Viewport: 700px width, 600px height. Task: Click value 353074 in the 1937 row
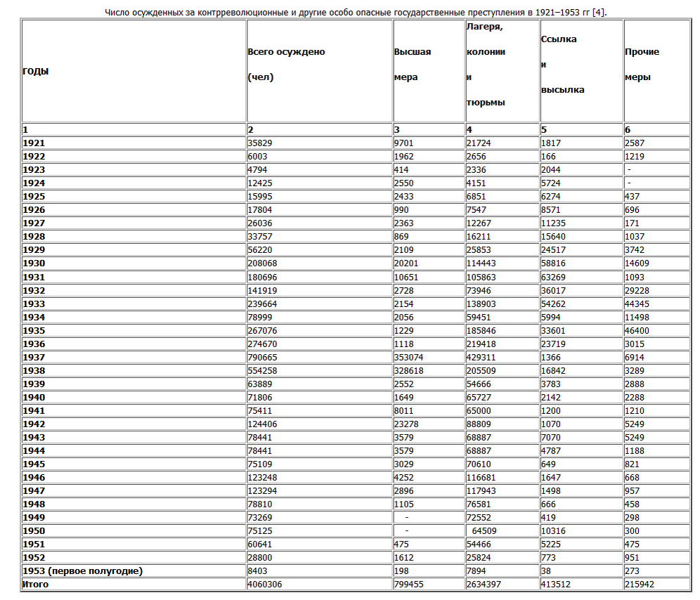[x=429, y=358]
